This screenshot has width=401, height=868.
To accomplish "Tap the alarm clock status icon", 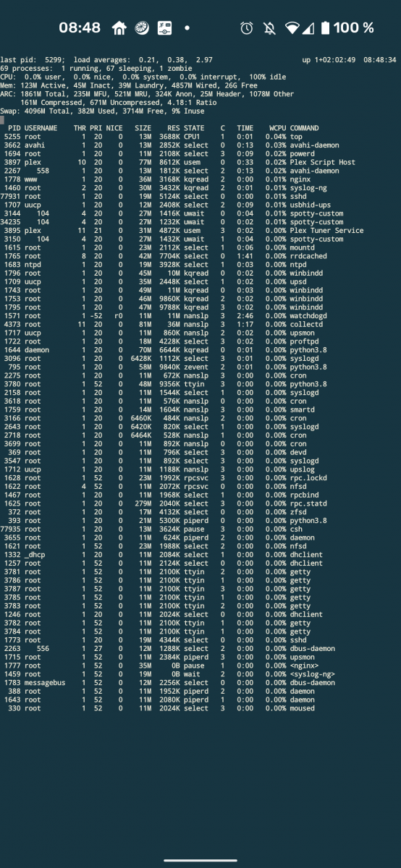I will [247, 28].
